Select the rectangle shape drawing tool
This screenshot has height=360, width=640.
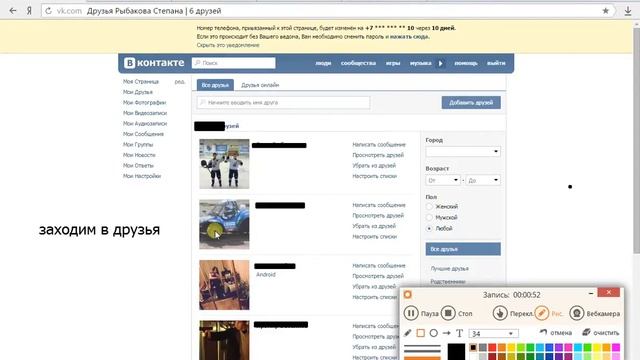420,333
